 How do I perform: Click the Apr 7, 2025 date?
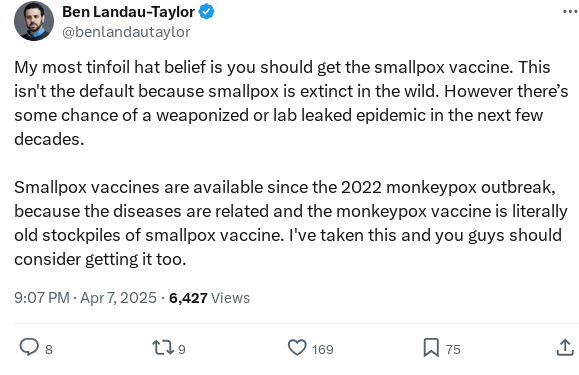(118, 298)
